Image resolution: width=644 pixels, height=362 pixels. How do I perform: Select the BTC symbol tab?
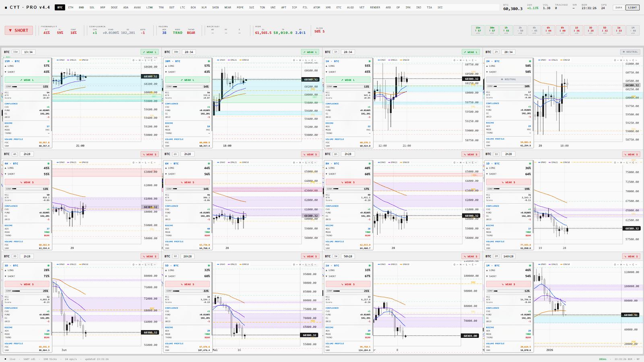coord(60,7)
